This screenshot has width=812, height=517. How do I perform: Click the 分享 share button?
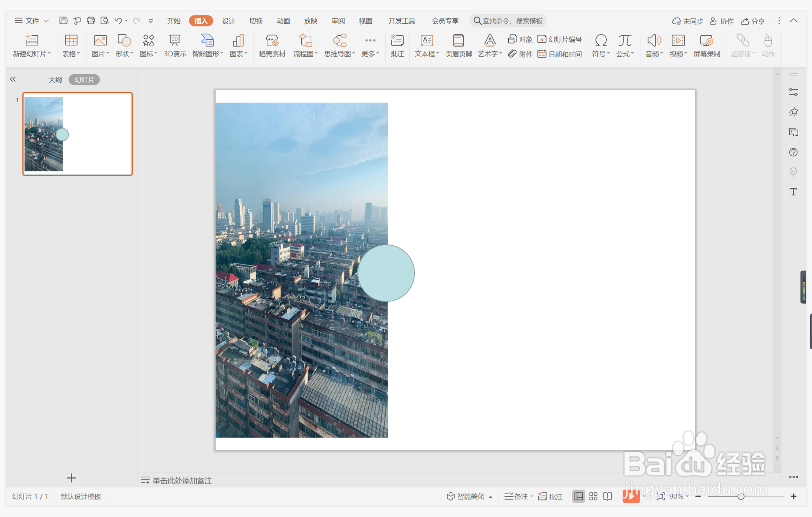[753, 21]
